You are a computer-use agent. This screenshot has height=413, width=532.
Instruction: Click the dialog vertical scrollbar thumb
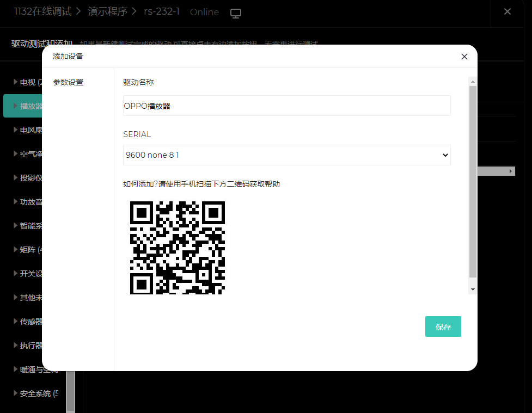click(473, 182)
